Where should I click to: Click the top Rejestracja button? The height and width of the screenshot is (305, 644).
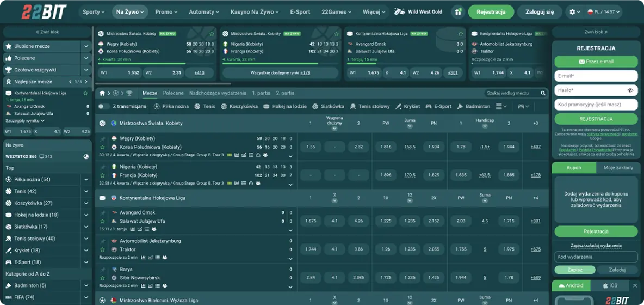pos(491,12)
